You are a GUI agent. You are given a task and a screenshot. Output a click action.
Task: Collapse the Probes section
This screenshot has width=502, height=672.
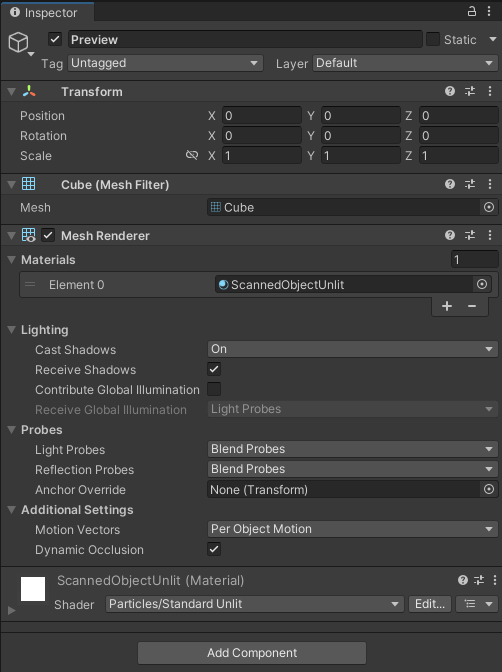12,430
